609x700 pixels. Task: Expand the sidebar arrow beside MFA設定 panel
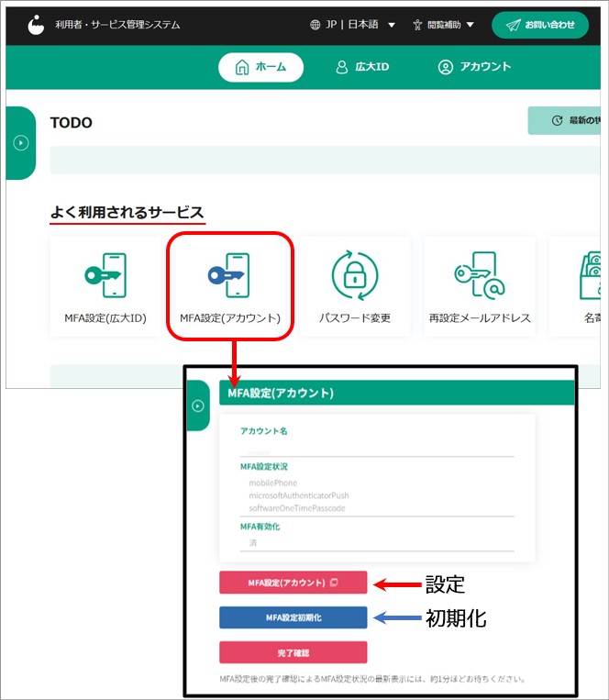coord(197,406)
